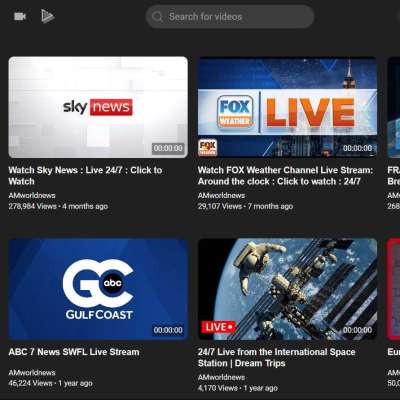This screenshot has width=400, height=400.
Task: Open '24/7 Live from the International Space Station' title
Action: (277, 358)
